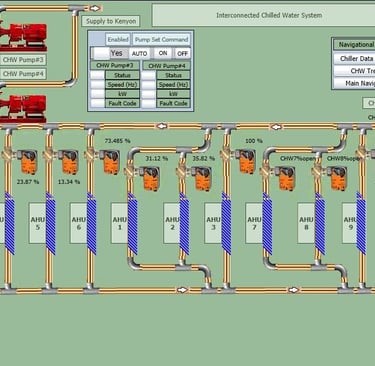The width and height of the screenshot is (375, 366).
Task: Click the lower red CHW Pump#4 pump graphic
Action: [x=23, y=109]
